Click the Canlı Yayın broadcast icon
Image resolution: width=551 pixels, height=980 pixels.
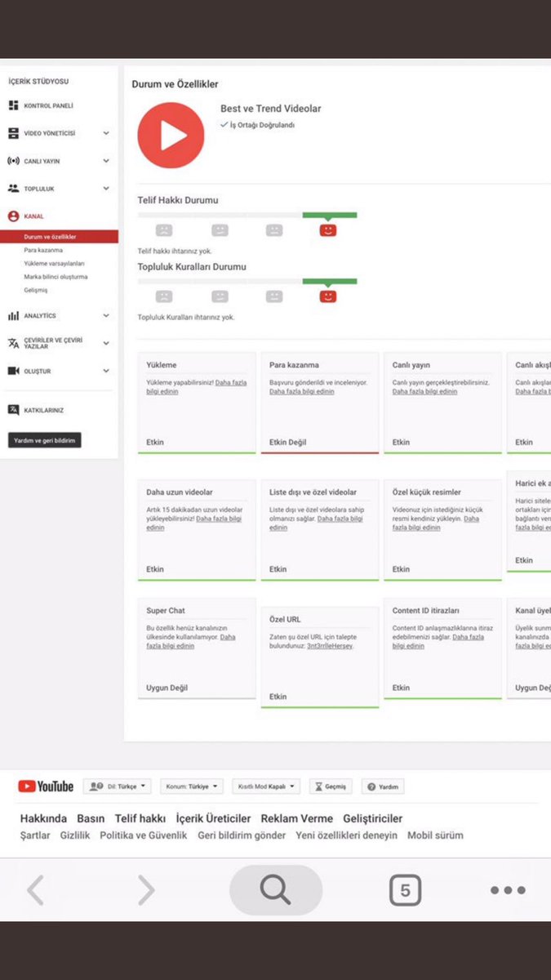pos(13,161)
